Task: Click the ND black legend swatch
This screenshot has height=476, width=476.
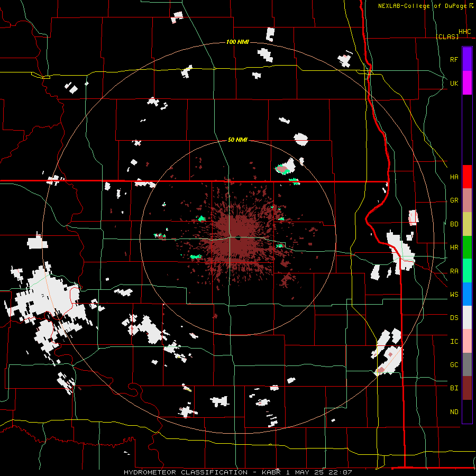Action: 467,411
